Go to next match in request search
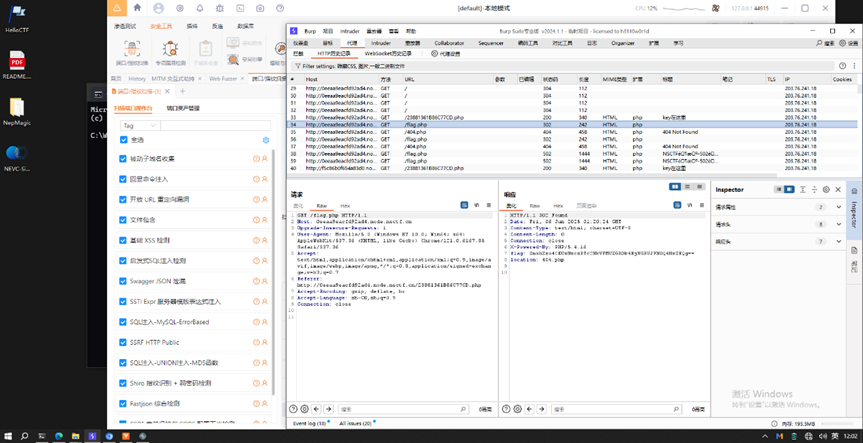The height and width of the screenshot is (443, 863). tap(329, 409)
